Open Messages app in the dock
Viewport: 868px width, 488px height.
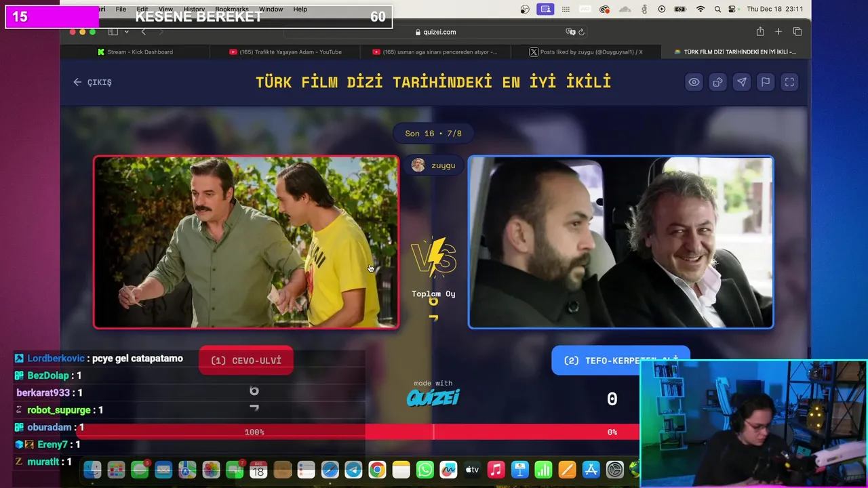coord(140,470)
